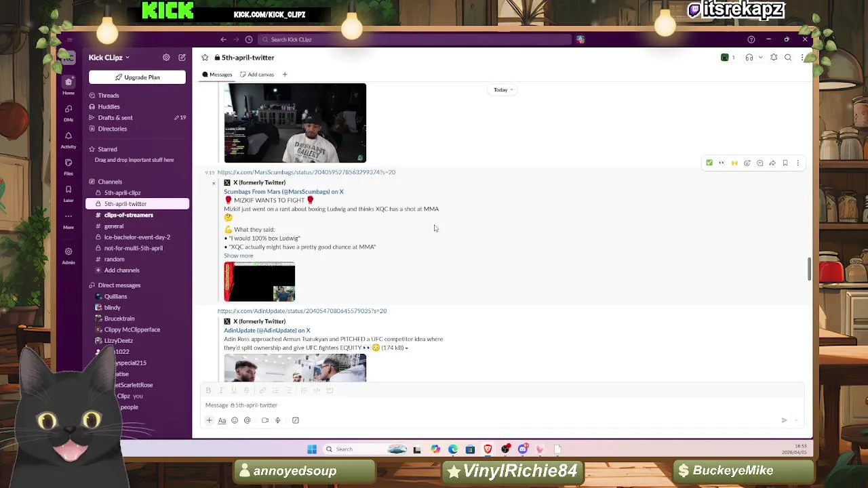Select the clips-of-streamers channel
This screenshot has width=868, height=488.
128,215
